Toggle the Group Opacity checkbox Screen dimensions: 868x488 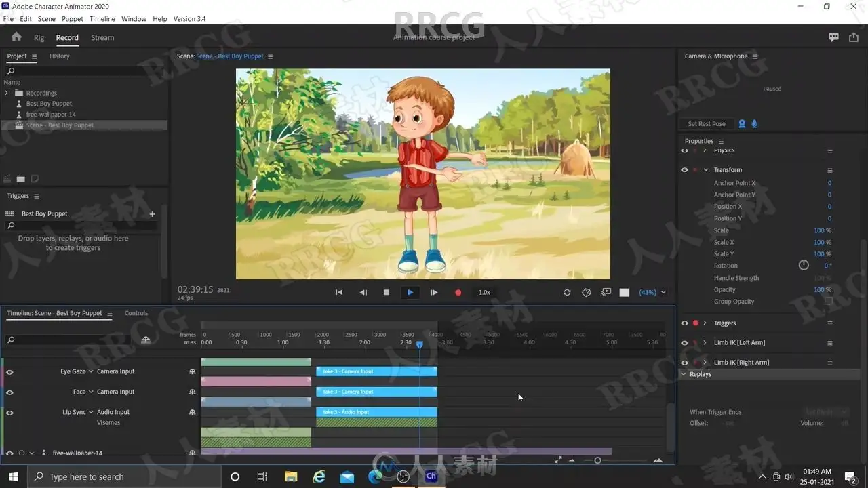(828, 301)
